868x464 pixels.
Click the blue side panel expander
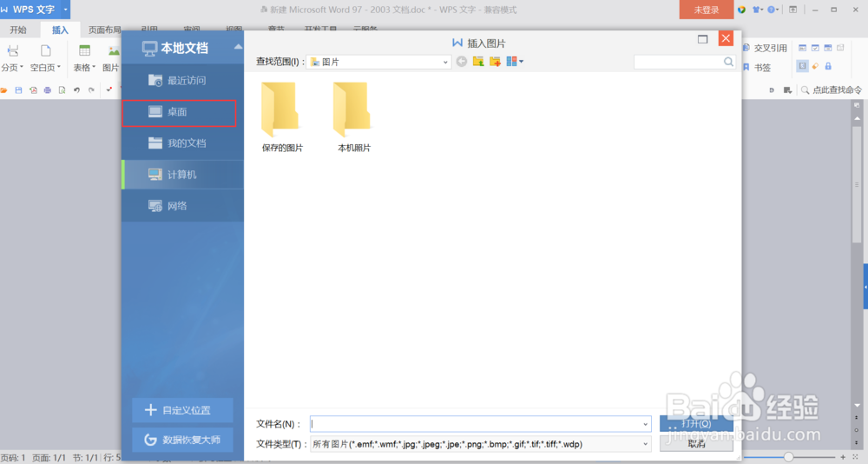point(865,287)
